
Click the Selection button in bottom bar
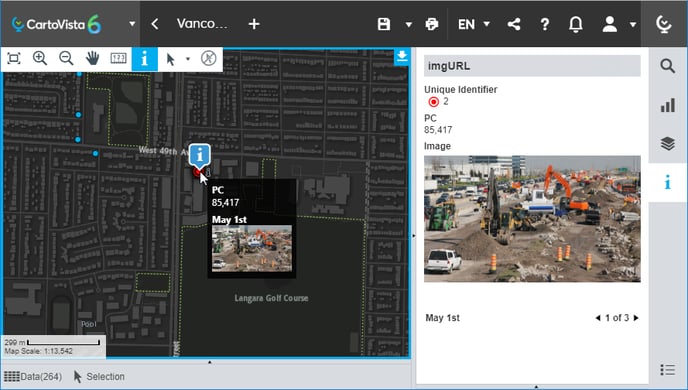click(99, 376)
